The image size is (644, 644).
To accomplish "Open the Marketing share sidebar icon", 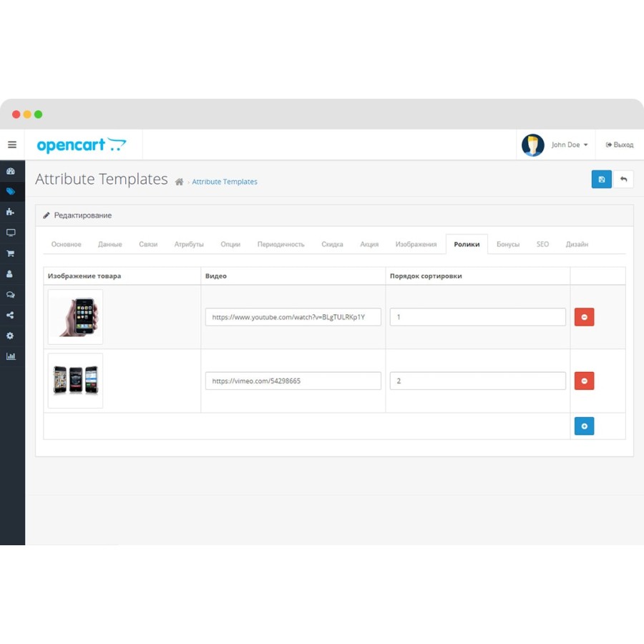I will point(10,315).
